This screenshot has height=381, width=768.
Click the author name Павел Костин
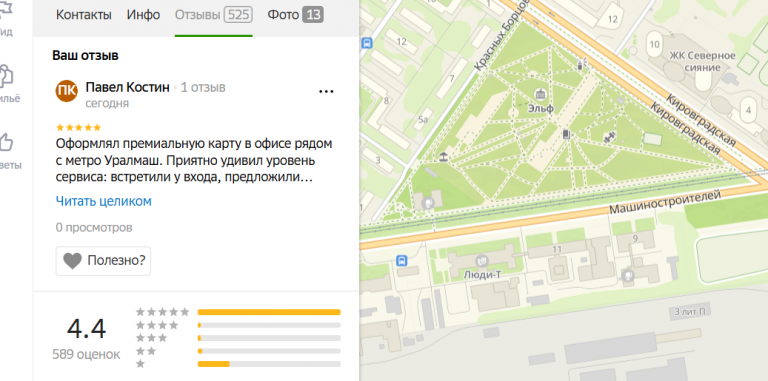[127, 87]
